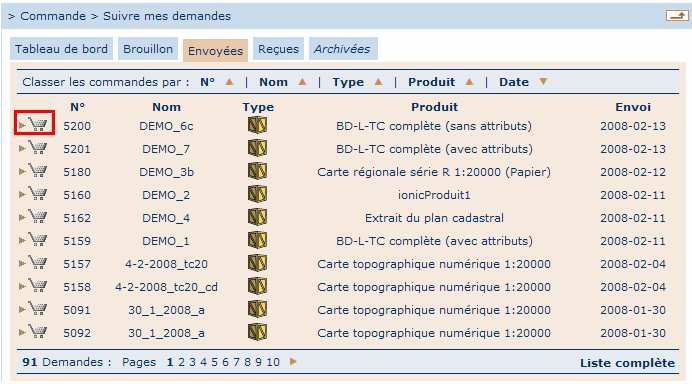Expand order 5158 row triangle
The width and height of the screenshot is (692, 384).
22,286
